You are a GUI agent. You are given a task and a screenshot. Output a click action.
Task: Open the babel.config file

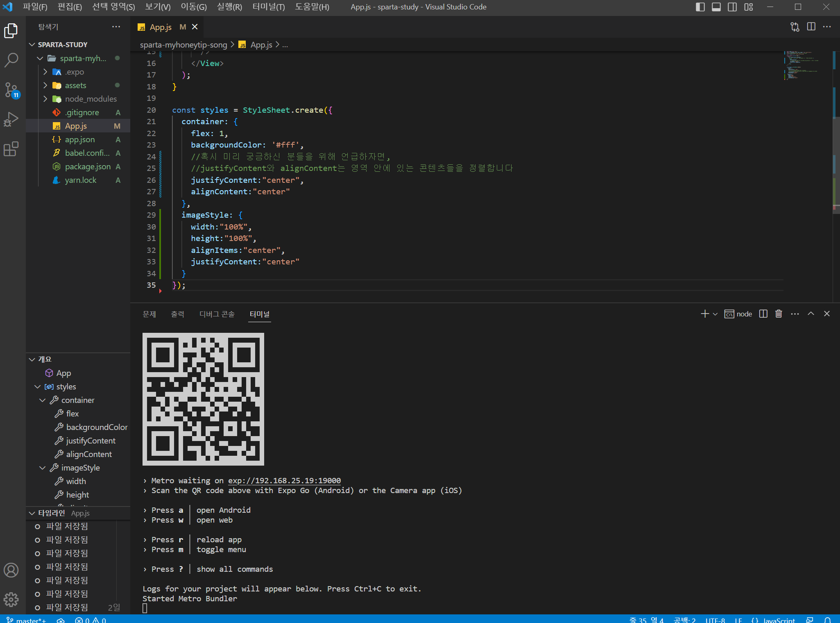78,153
